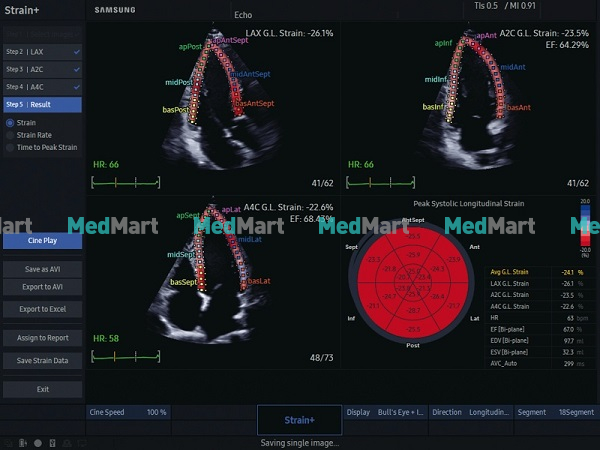Click the midInf segment label
This screenshot has width=600, height=450.
click(x=436, y=79)
